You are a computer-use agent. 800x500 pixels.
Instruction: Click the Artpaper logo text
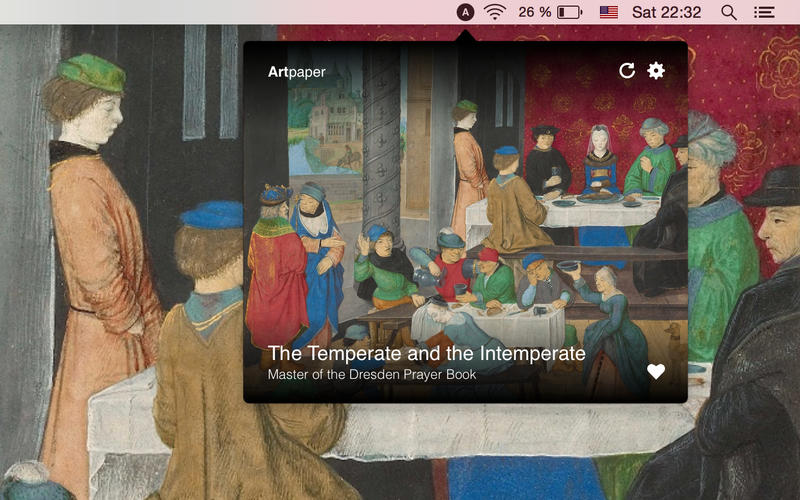tap(296, 72)
